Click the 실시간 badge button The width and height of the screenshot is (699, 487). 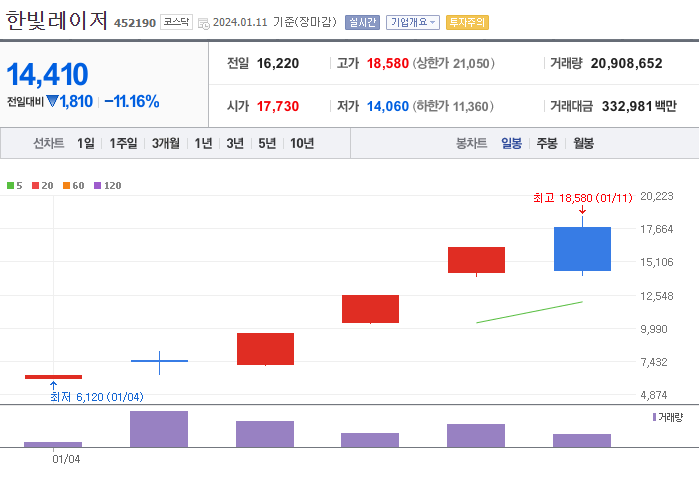(362, 22)
